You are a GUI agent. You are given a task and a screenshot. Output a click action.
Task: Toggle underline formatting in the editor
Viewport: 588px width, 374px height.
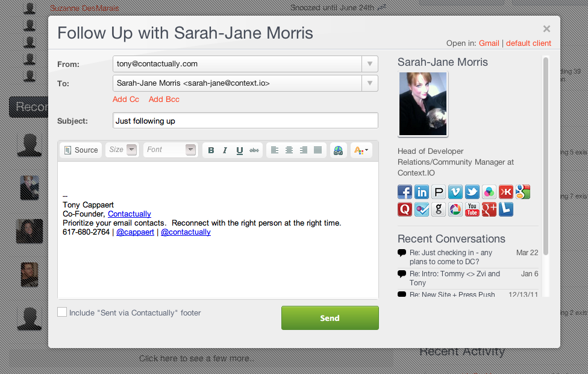[240, 150]
